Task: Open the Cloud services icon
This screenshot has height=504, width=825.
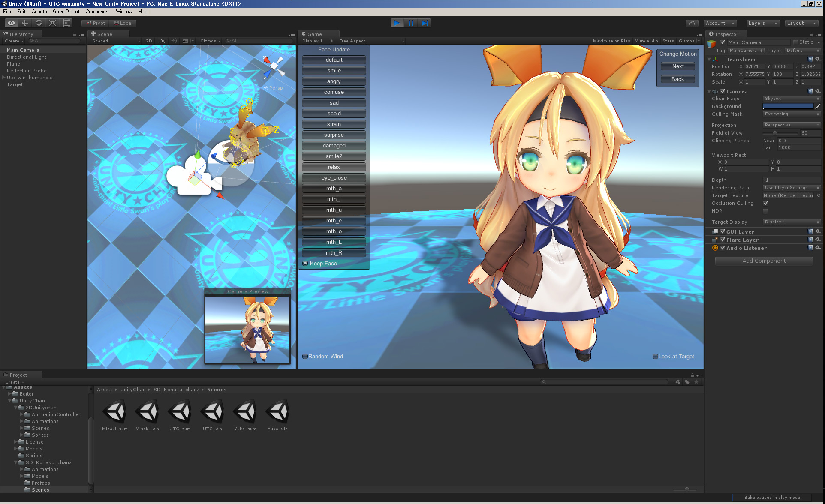Action: [692, 23]
